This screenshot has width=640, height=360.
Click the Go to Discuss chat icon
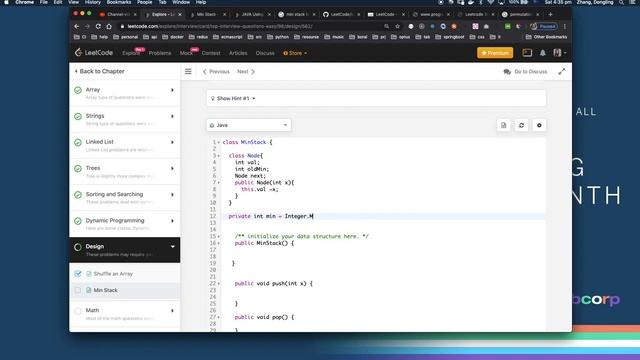click(x=507, y=72)
